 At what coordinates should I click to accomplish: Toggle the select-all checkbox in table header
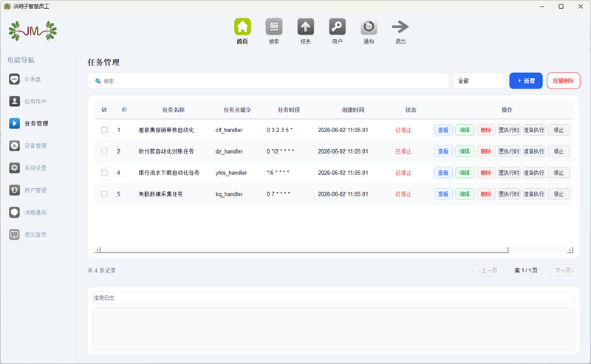tap(104, 110)
